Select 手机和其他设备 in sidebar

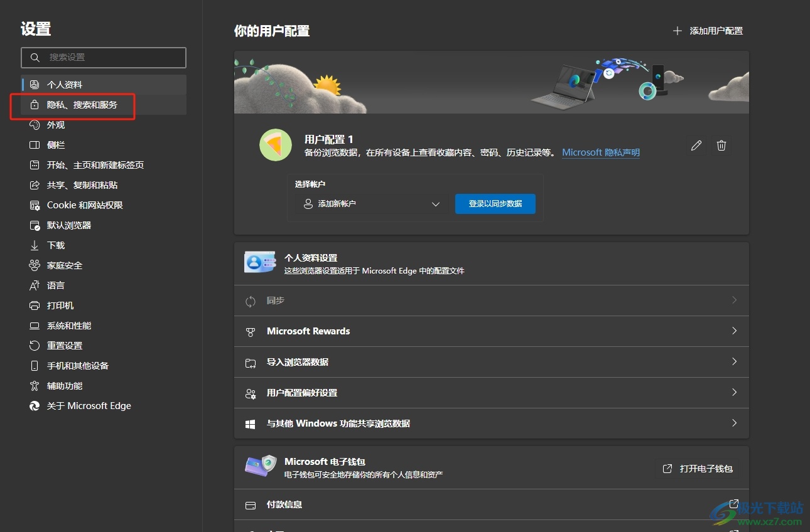pyautogui.click(x=104, y=366)
